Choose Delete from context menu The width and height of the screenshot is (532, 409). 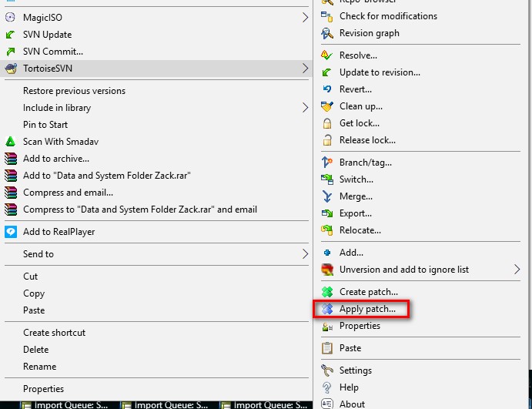point(36,350)
